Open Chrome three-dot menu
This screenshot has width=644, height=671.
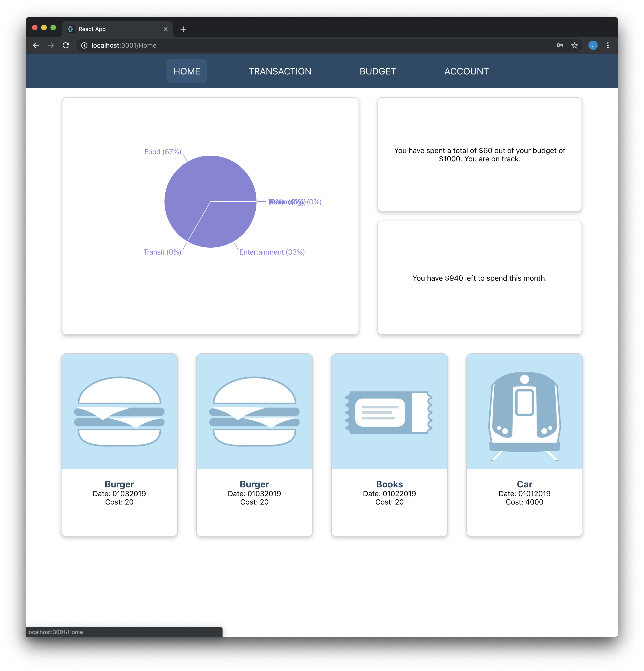point(608,45)
